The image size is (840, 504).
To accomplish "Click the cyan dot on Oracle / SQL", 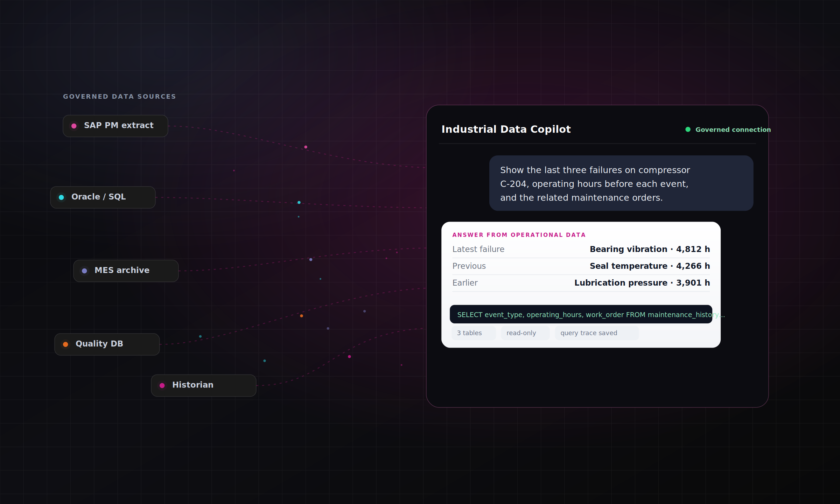I will [61, 197].
